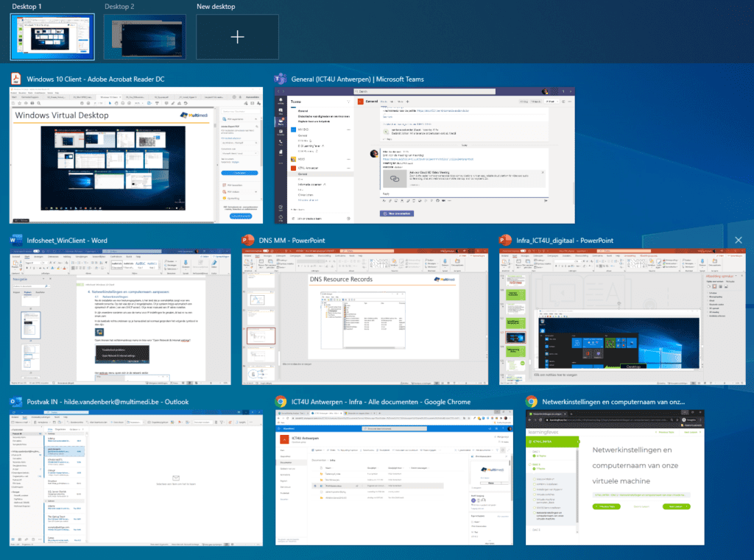Screen dimensions: 754x560
Task: Open the Netwerkinstellingen Chrome window preview
Action: click(x=615, y=478)
